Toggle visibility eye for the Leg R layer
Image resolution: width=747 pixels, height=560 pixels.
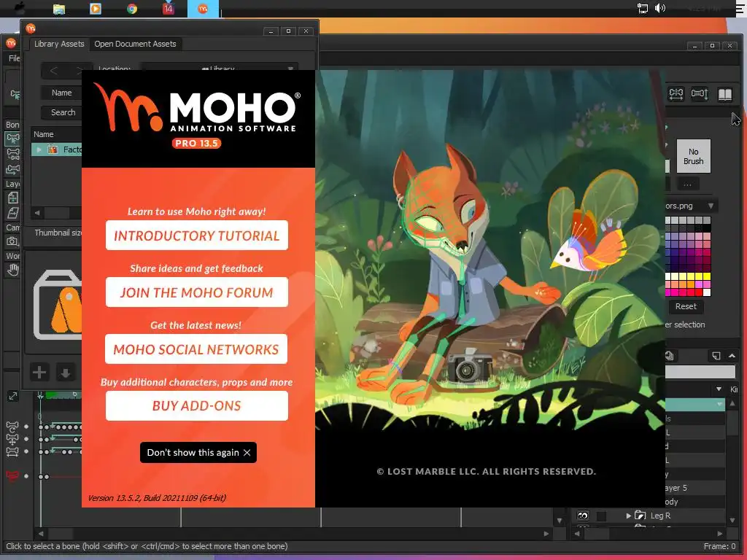coord(583,516)
